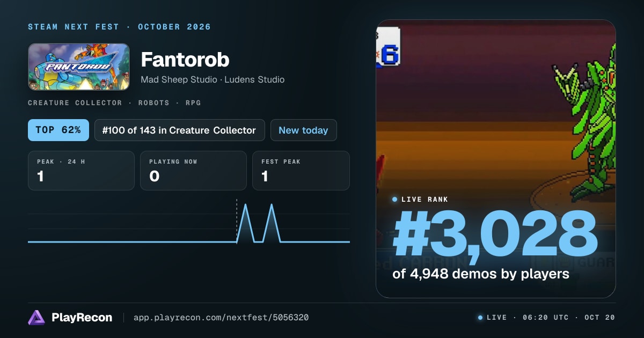Viewport: 644px width, 338px height.
Task: Click the CREATURE COLLECTOR tag
Action: 75,102
